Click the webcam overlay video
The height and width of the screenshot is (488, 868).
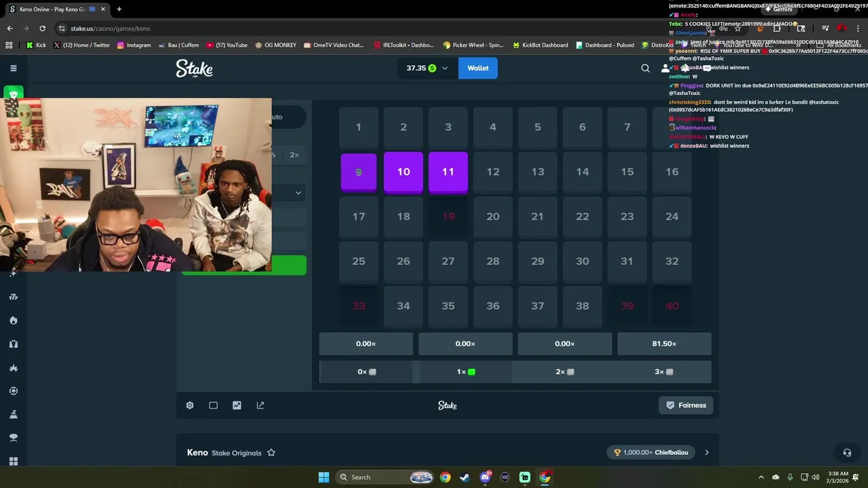coord(136,185)
